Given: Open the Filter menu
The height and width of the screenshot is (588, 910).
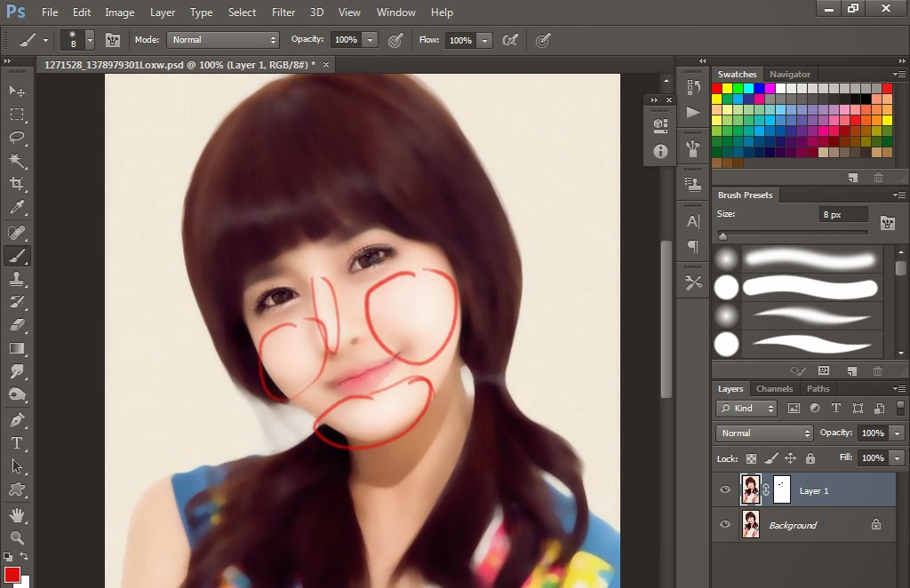Looking at the screenshot, I should [283, 12].
